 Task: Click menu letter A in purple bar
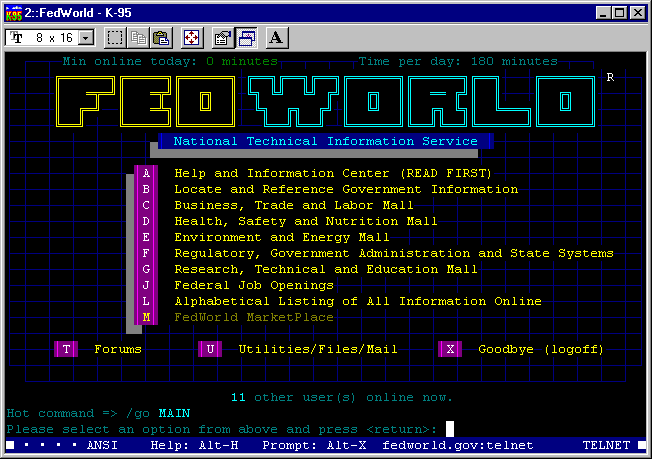click(146, 173)
